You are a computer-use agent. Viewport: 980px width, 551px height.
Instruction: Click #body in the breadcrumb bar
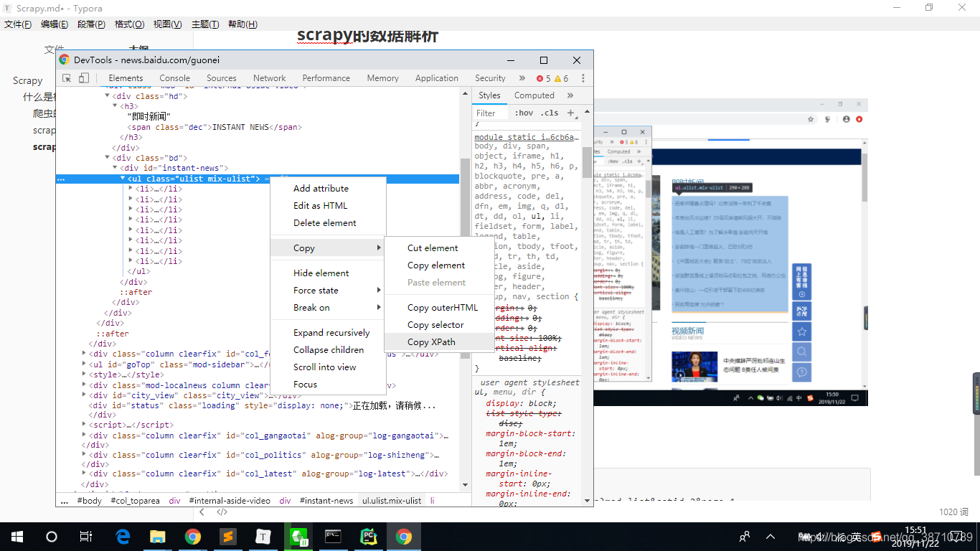point(90,501)
